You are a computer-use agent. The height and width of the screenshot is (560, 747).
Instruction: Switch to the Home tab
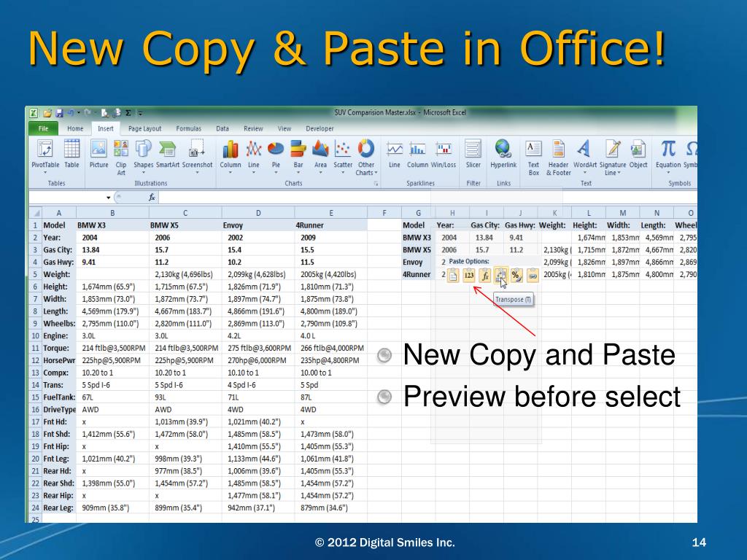[x=75, y=128]
